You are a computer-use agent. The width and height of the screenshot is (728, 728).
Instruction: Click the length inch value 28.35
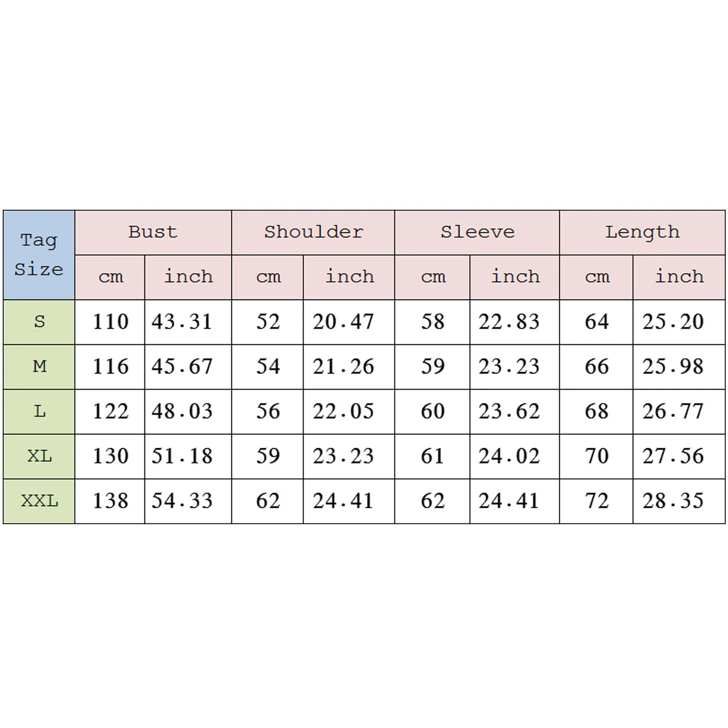click(673, 501)
